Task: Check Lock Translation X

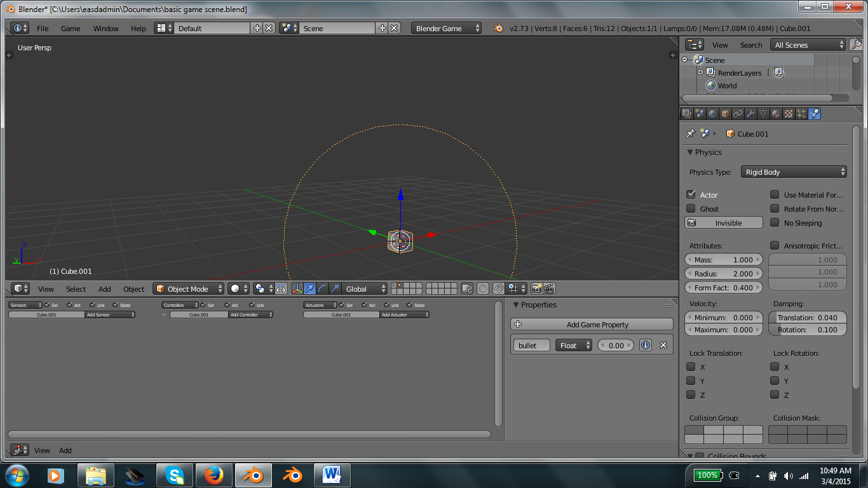Action: point(691,367)
